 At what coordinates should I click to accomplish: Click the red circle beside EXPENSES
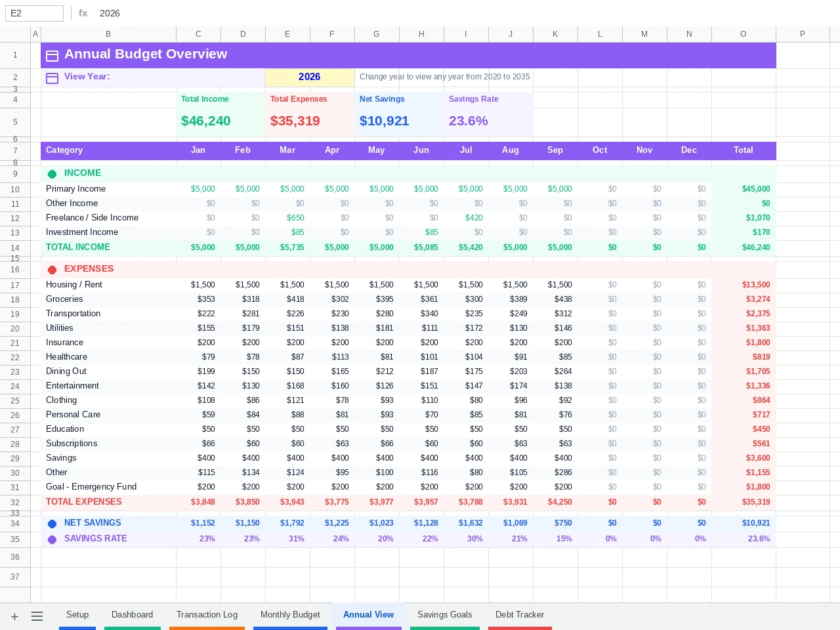click(52, 270)
